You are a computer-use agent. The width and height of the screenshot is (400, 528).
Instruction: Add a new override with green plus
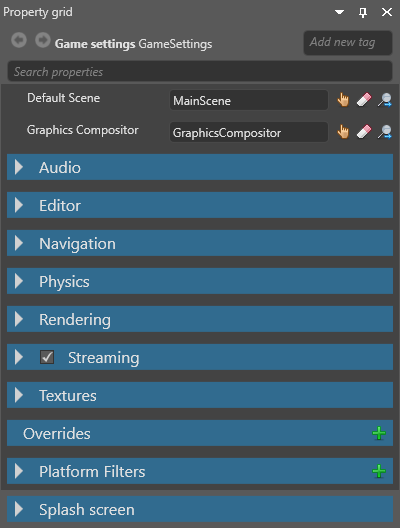[379, 433]
